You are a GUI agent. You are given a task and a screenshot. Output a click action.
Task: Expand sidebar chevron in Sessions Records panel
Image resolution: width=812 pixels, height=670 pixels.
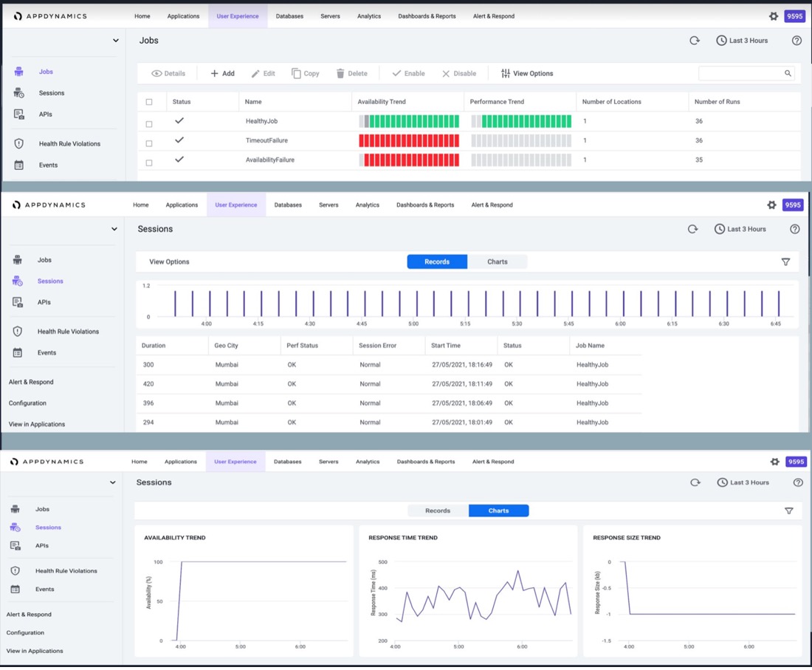point(114,229)
